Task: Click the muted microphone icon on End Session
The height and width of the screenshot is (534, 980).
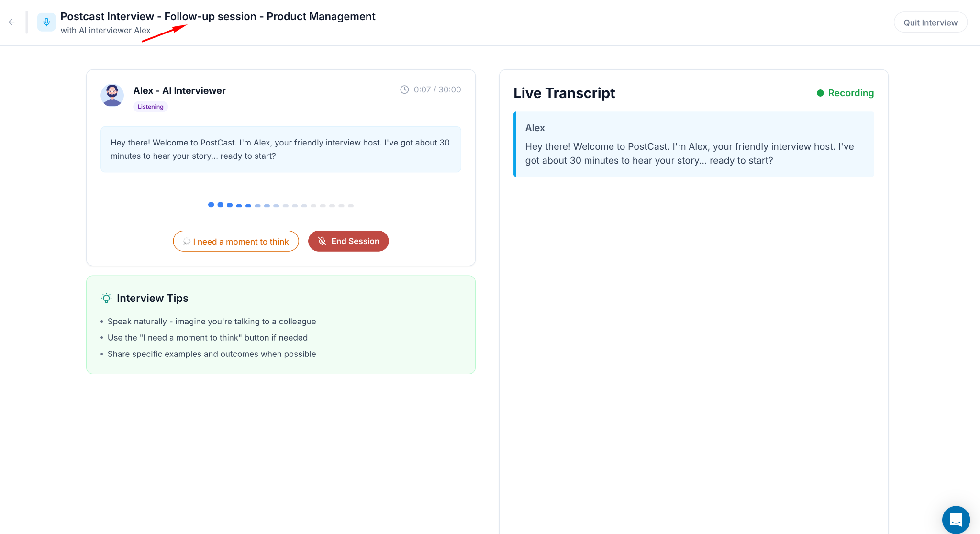Action: [322, 241]
